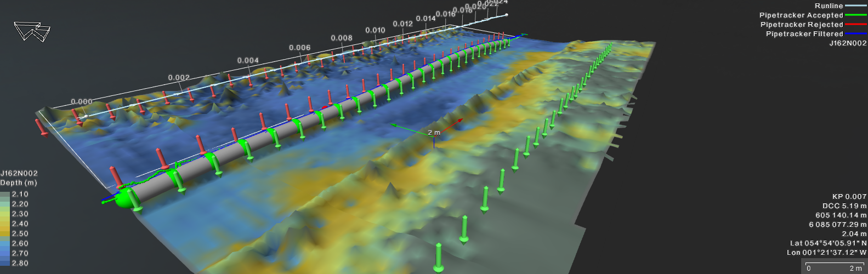Click the green Pipetracker Accepted legend line
Viewport: 868px width, 274px height.
click(x=855, y=15)
